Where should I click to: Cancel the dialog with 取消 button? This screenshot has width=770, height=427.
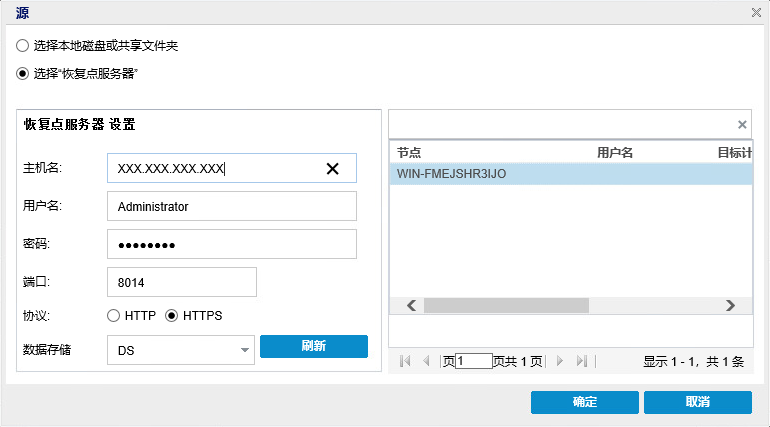click(697, 402)
